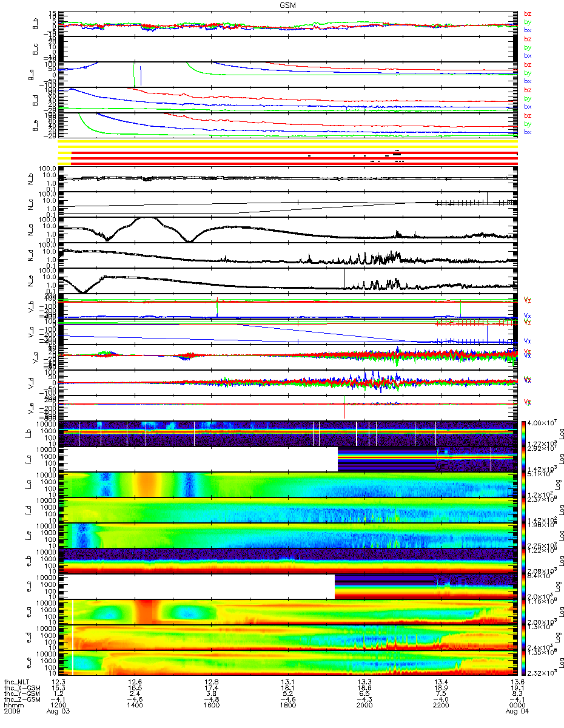Click the Aug 03 date label
Image resolution: width=564 pixels, height=728 pixels.
point(58,711)
